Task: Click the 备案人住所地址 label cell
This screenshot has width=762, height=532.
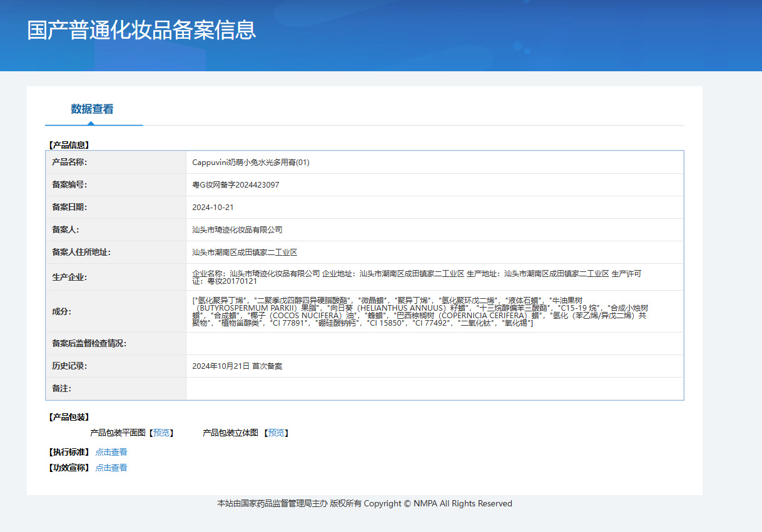Action: tap(116, 253)
